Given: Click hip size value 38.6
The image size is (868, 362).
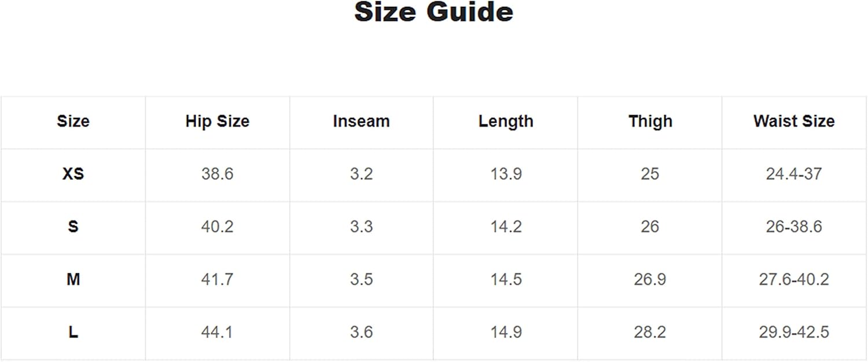Looking at the screenshot, I should point(217,174).
